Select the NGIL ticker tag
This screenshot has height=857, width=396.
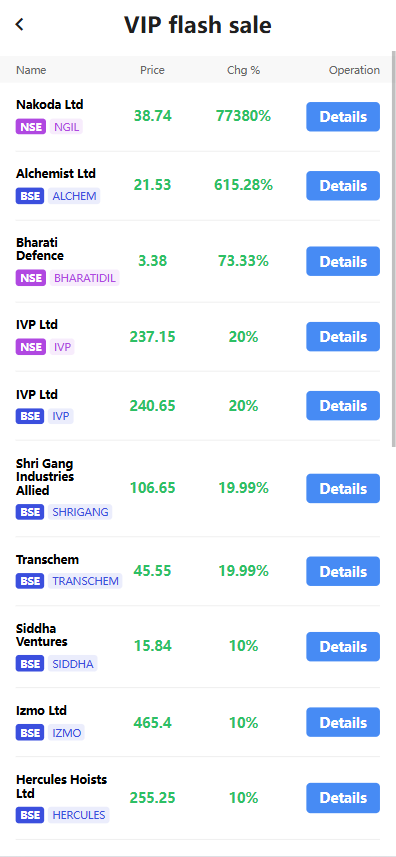(66, 127)
